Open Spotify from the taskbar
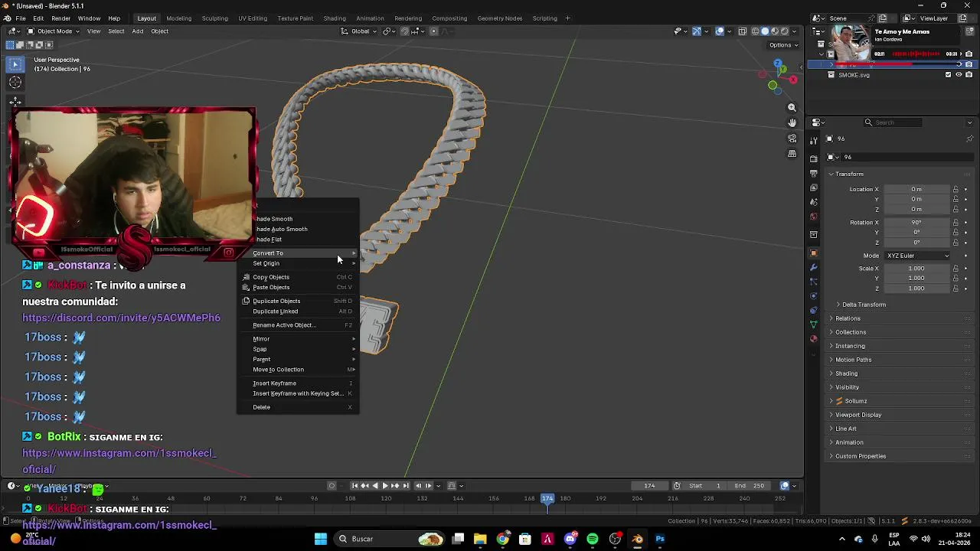 [x=593, y=539]
